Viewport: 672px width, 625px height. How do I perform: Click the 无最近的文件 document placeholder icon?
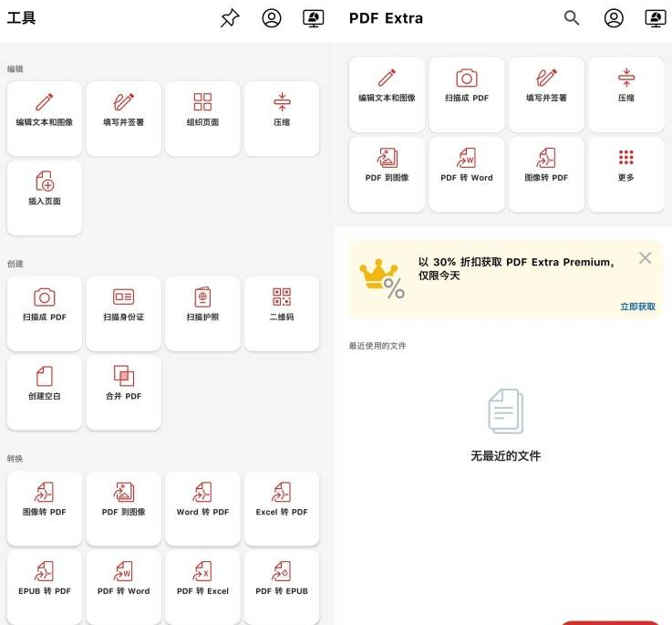(506, 411)
